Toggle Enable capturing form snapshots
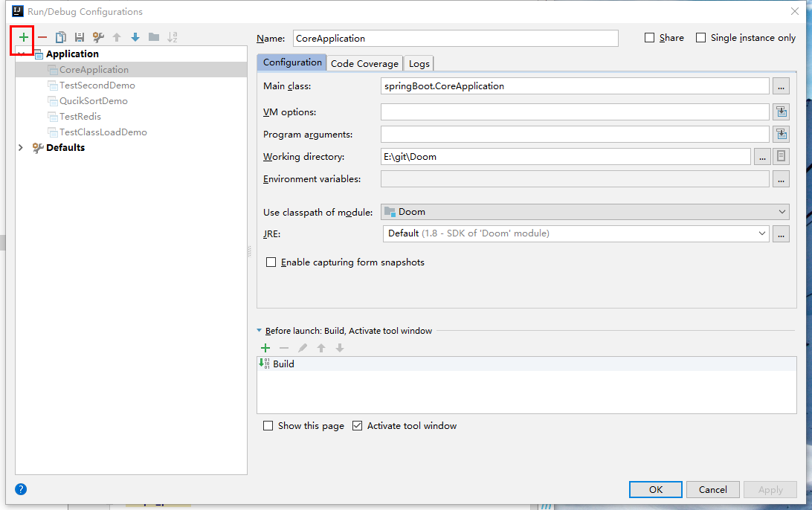This screenshot has height=510, width=812. [x=271, y=262]
